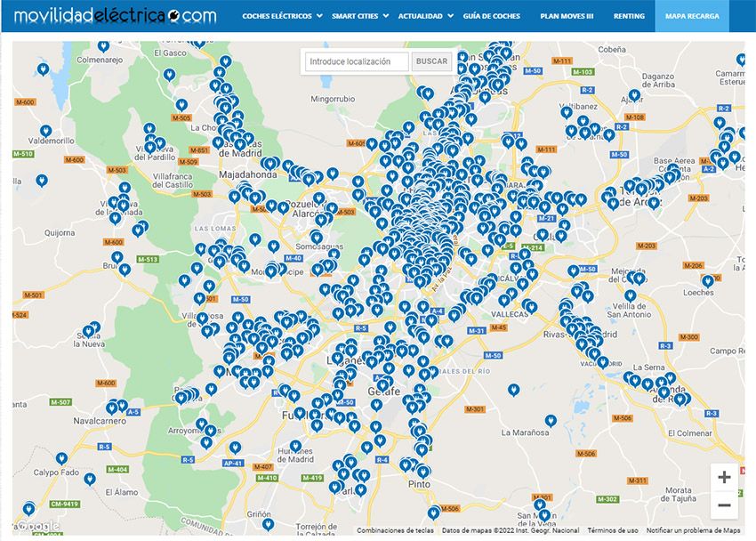Click charging pin left of M-50 badge near Mejorada
This screenshot has width=756, height=541.
[573, 271]
